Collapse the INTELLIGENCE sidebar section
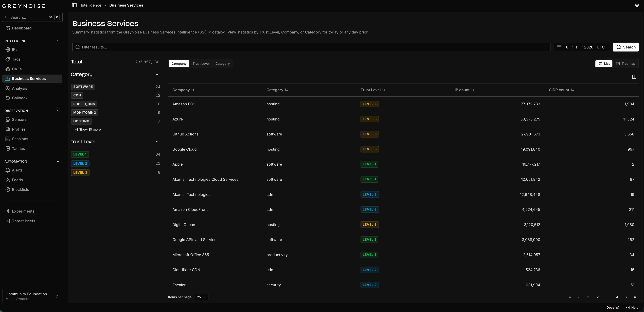This screenshot has width=644, height=312. (58, 41)
